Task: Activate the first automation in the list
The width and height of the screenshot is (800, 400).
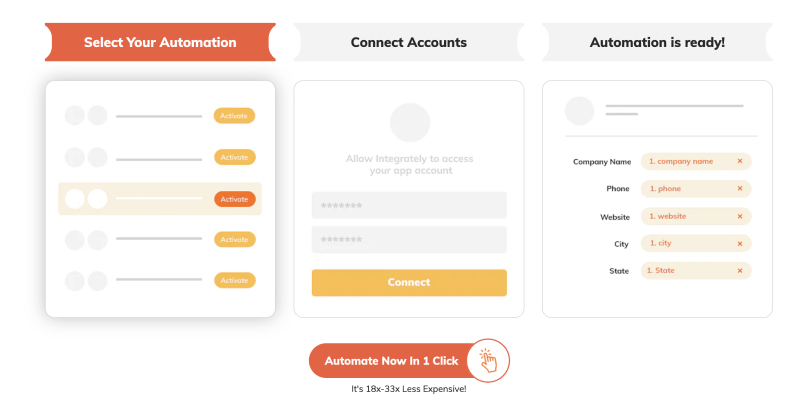Action: pos(234,116)
